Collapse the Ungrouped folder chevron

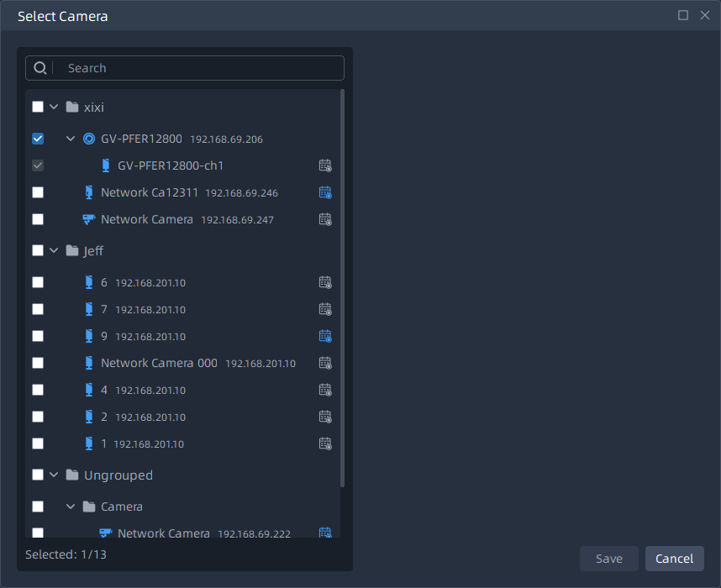tap(54, 475)
